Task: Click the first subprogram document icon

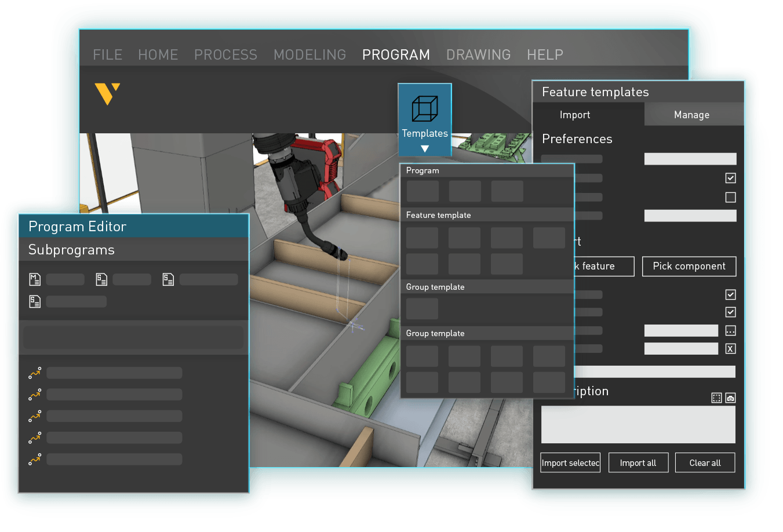Action: [x=101, y=279]
